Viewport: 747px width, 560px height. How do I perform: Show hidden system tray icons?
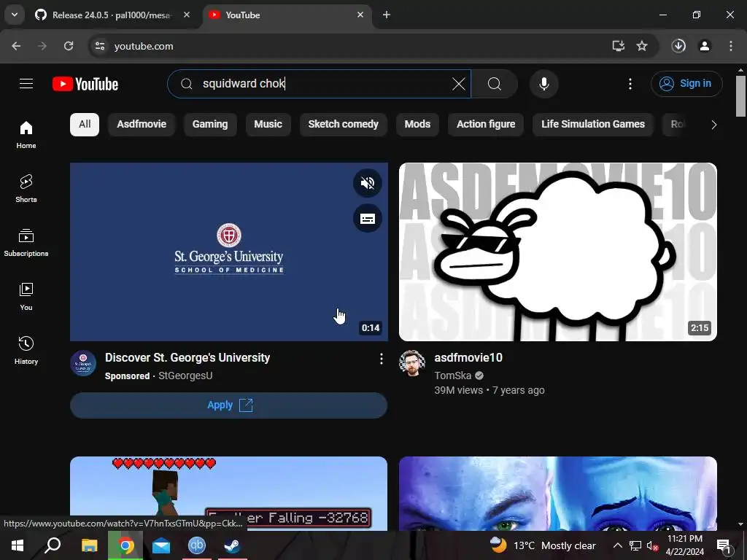coord(617,545)
